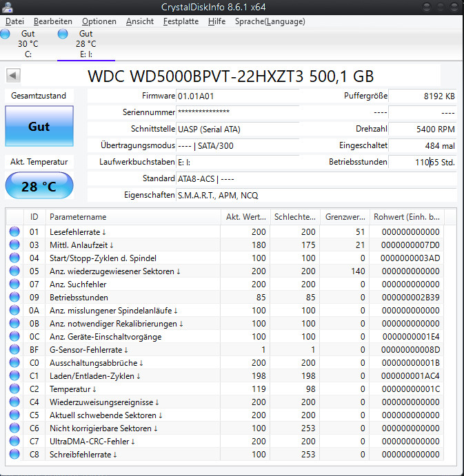
Task: Click the Schlechte... column header
Action: click(295, 217)
